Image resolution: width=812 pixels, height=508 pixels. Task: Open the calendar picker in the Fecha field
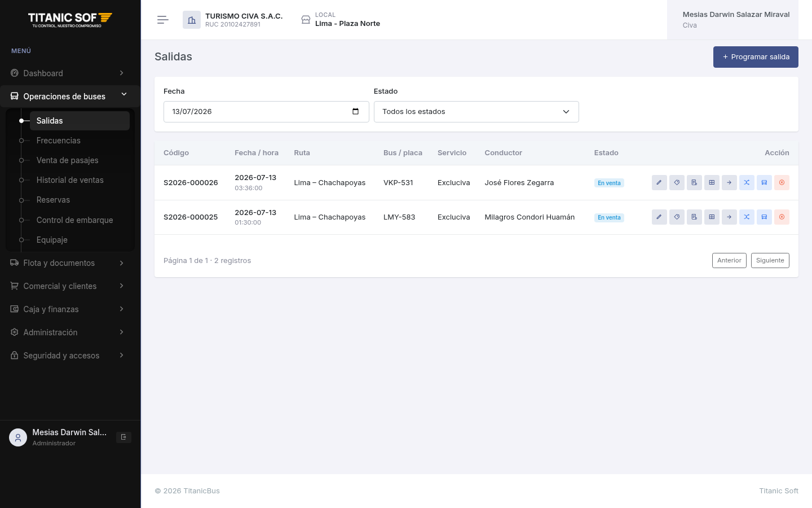(355, 111)
